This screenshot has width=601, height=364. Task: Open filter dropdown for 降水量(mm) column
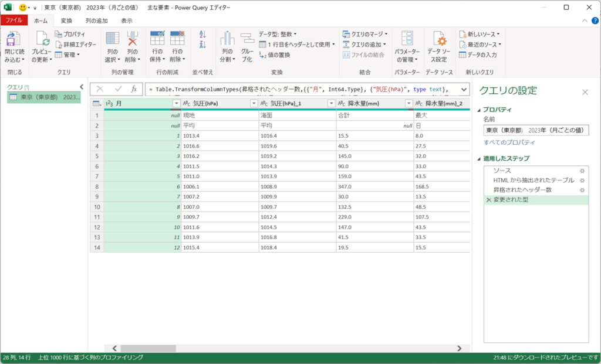pyautogui.click(x=408, y=103)
